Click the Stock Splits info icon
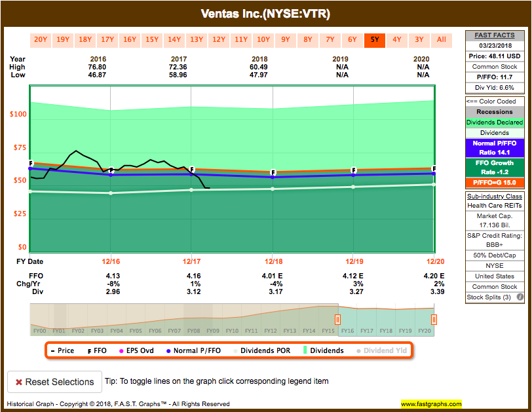Screen dimensions: 532x412 pyautogui.click(x=520, y=297)
